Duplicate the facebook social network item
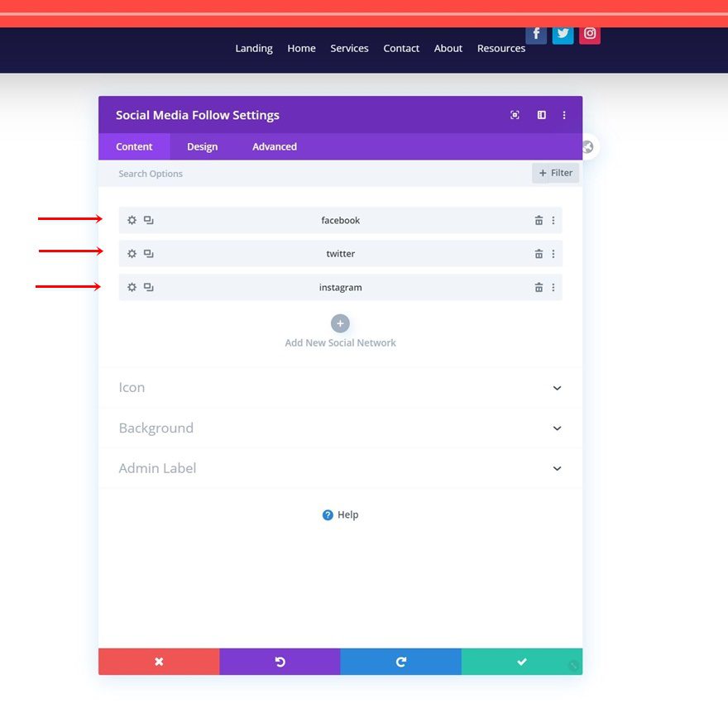728x727 pixels. pos(149,220)
